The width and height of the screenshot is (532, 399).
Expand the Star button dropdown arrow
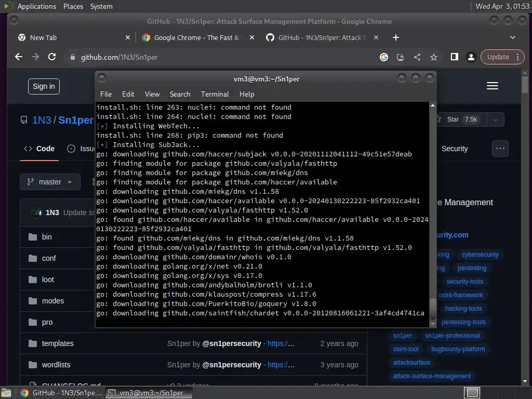[495, 120]
